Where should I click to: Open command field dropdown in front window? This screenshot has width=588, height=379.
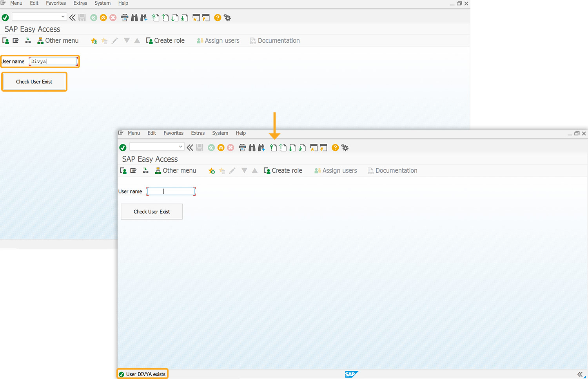(x=181, y=146)
